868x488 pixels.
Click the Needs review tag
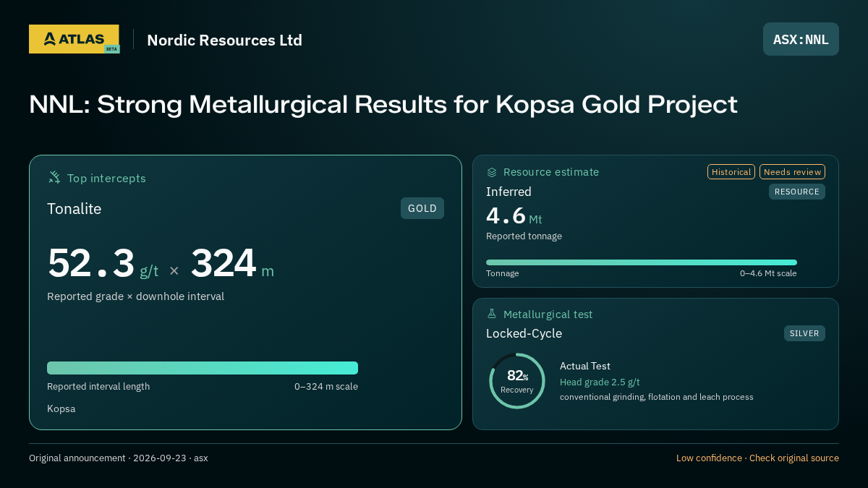click(792, 172)
